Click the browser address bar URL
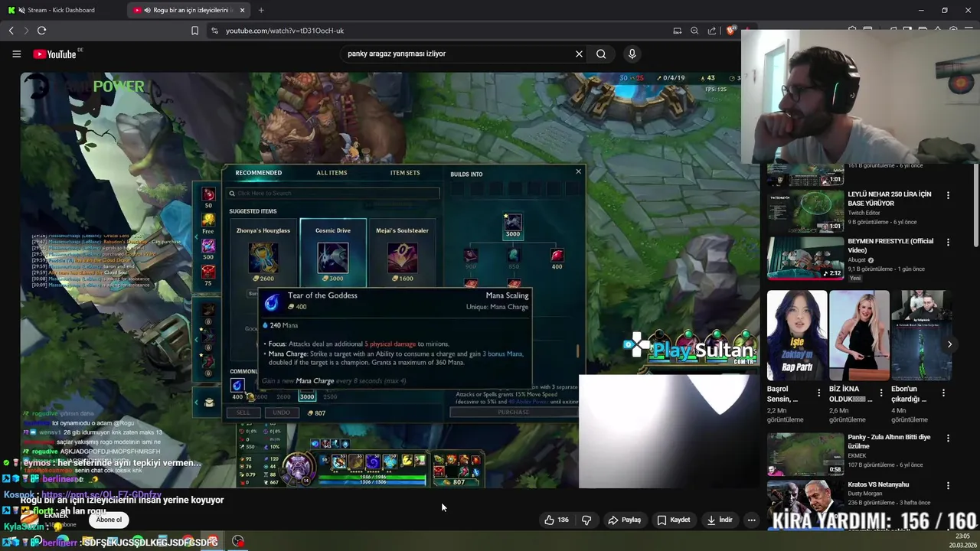This screenshot has width=980, height=551. [285, 31]
